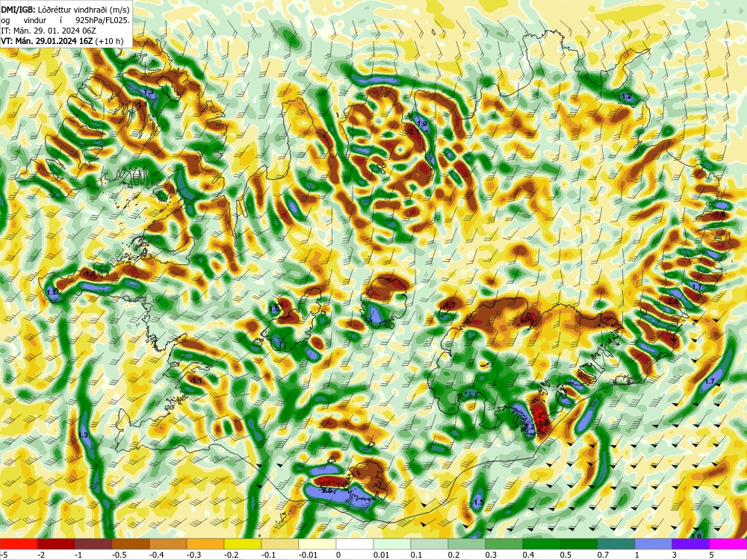Click the yellow legend swatch at -0.2

pyautogui.click(x=243, y=544)
